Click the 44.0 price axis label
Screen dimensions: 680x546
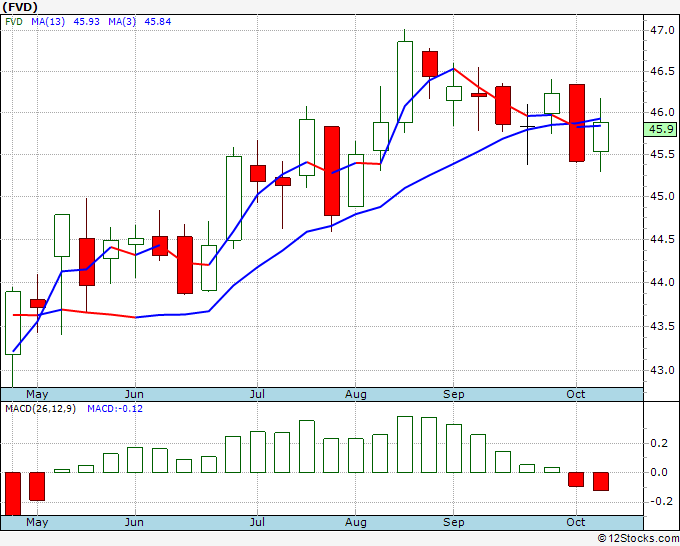[x=662, y=282]
